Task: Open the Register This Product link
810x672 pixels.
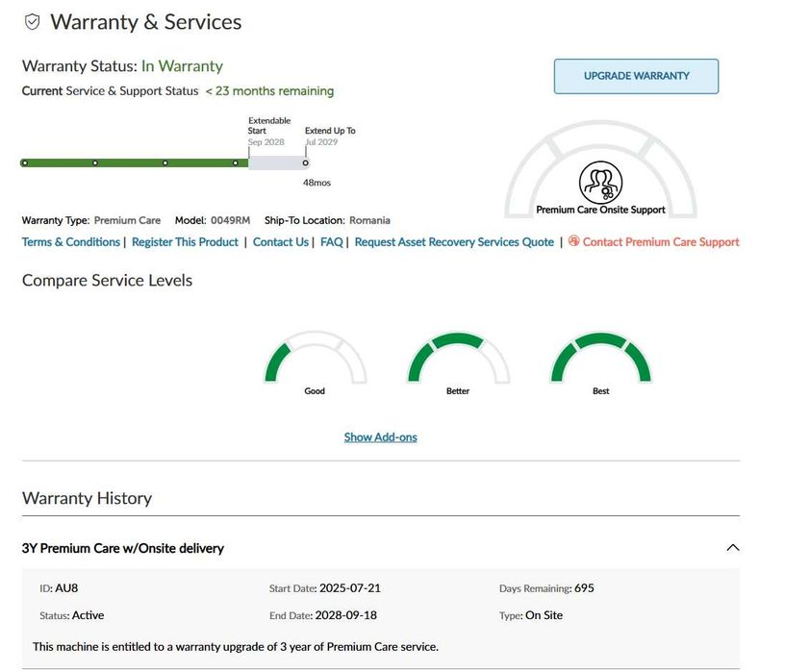Action: [x=185, y=242]
